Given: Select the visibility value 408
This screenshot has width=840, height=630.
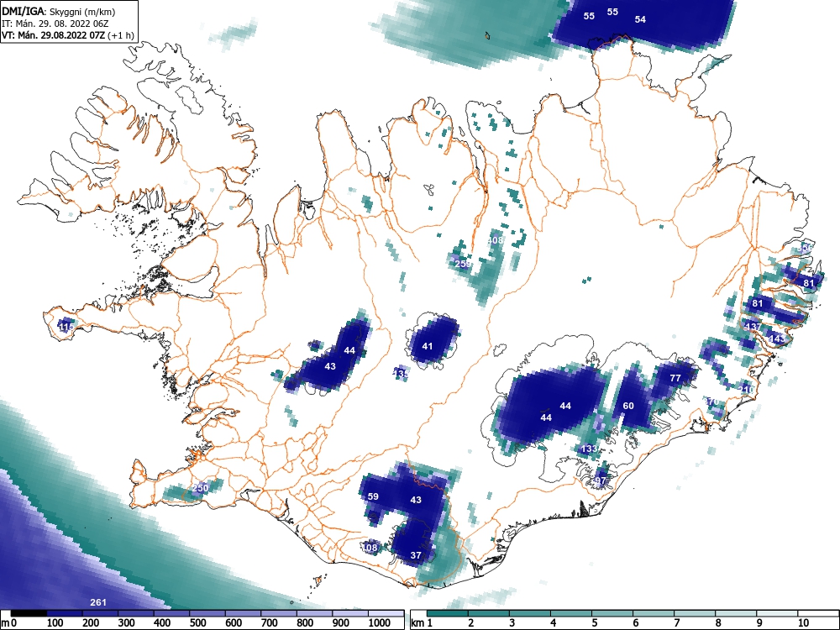Looking at the screenshot, I should tap(496, 240).
